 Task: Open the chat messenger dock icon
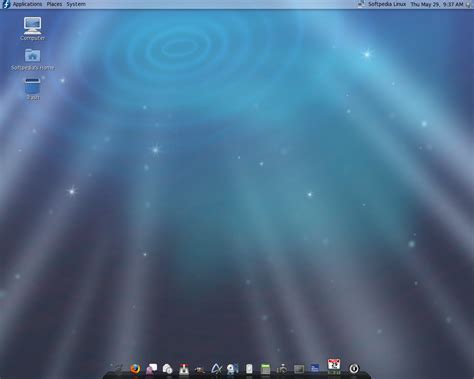152,369
